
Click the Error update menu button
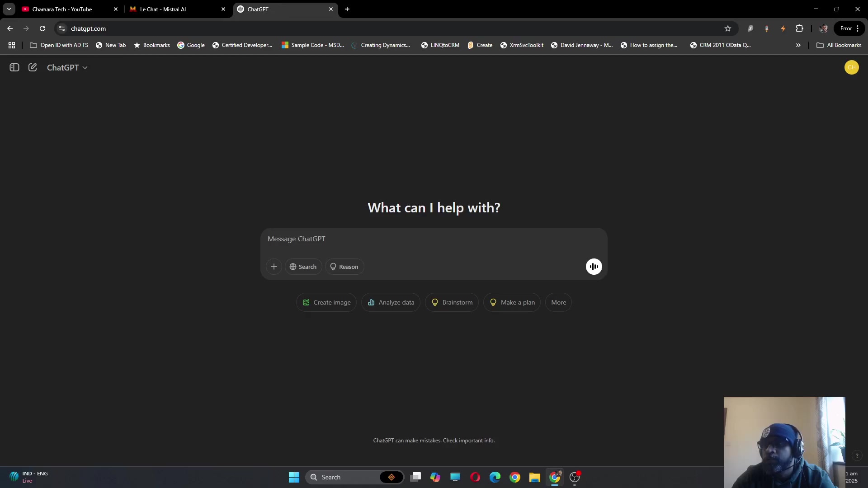[x=849, y=28]
